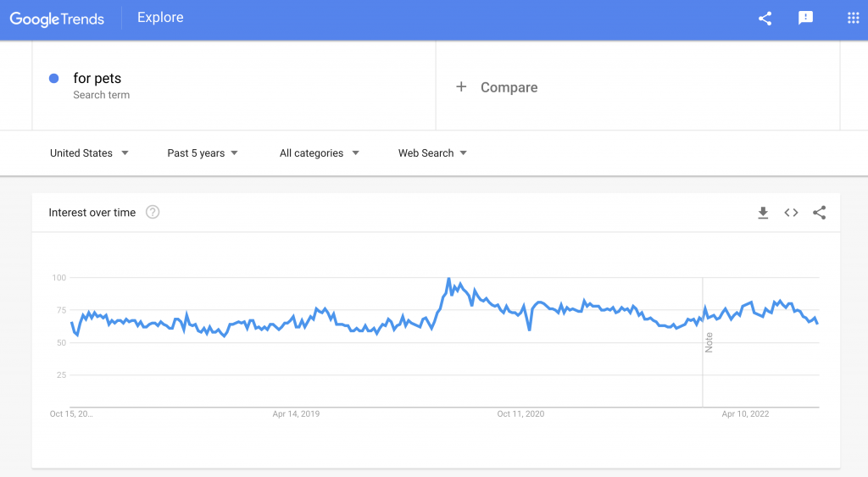Screen dimensions: 868x477
Task: Share the Interest over time chart
Action: 820,213
